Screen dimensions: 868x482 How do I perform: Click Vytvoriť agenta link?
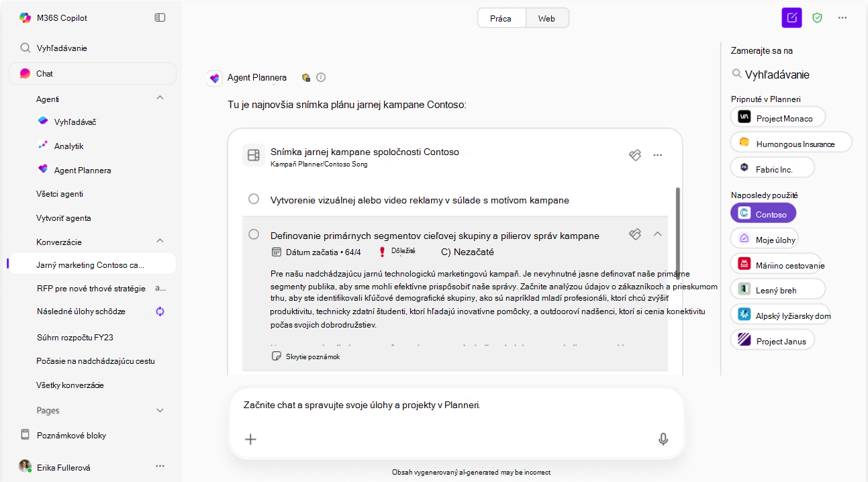pos(64,218)
